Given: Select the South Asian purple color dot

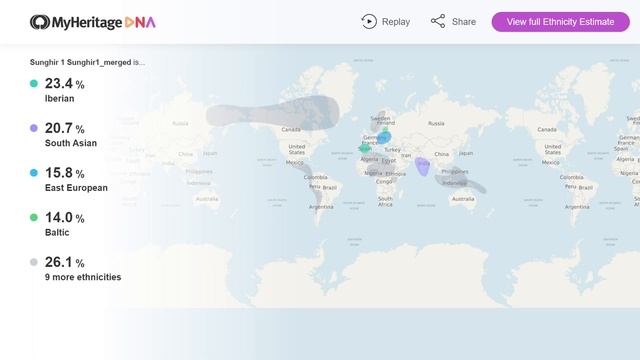Looking at the screenshot, I should pos(34,128).
